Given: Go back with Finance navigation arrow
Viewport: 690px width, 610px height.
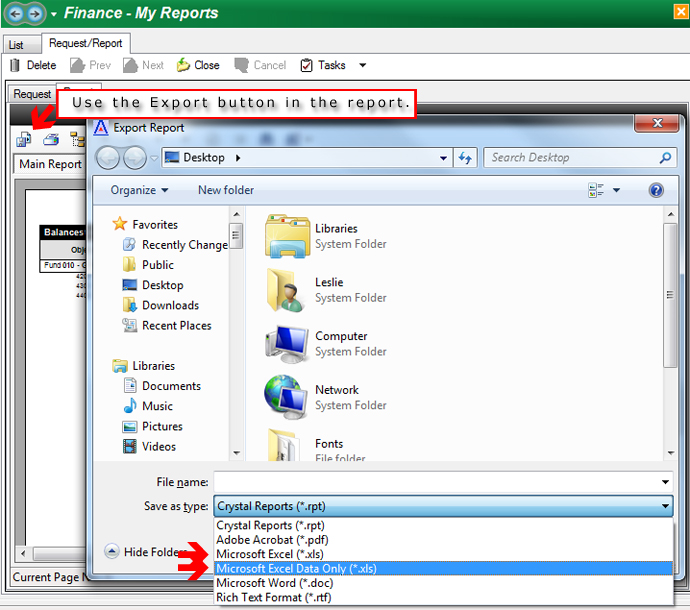Looking at the screenshot, I should (15, 14).
